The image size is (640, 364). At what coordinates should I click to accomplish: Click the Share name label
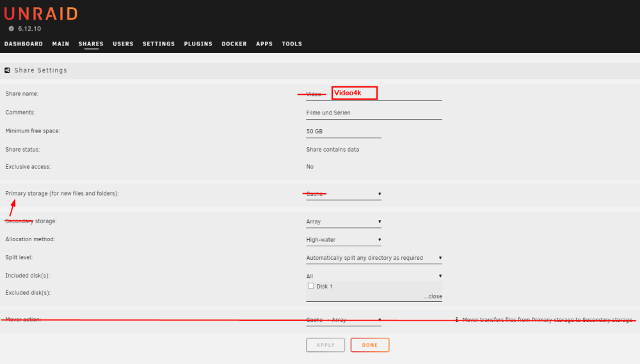tap(22, 94)
